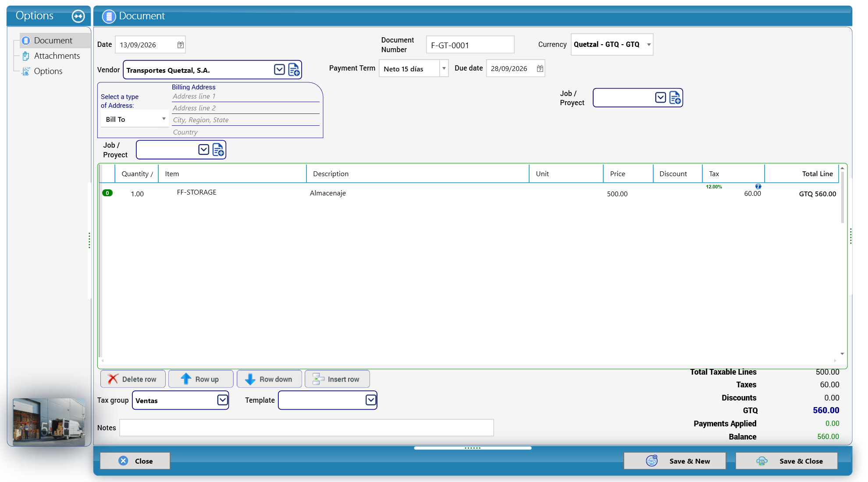Click the warehouse thumbnail image
The width and height of the screenshot is (868, 482).
pyautogui.click(x=49, y=422)
